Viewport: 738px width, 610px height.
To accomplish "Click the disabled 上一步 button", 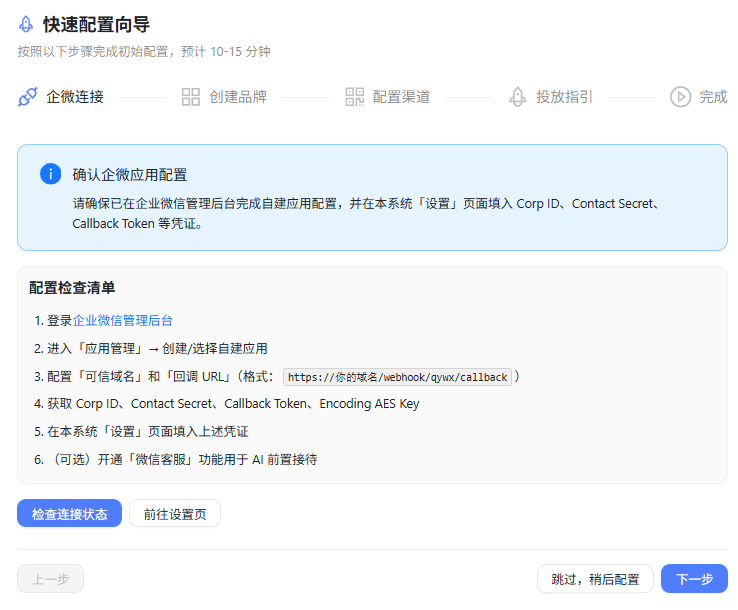I will pos(50,579).
